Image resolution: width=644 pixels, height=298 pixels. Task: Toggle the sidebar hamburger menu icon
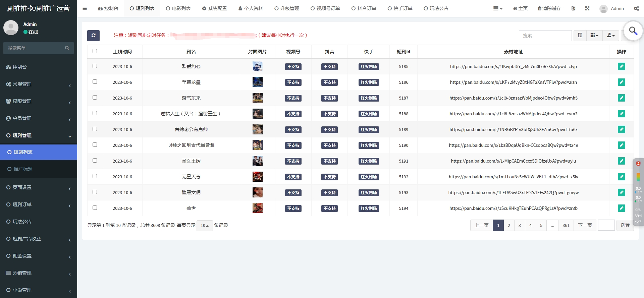(85, 8)
